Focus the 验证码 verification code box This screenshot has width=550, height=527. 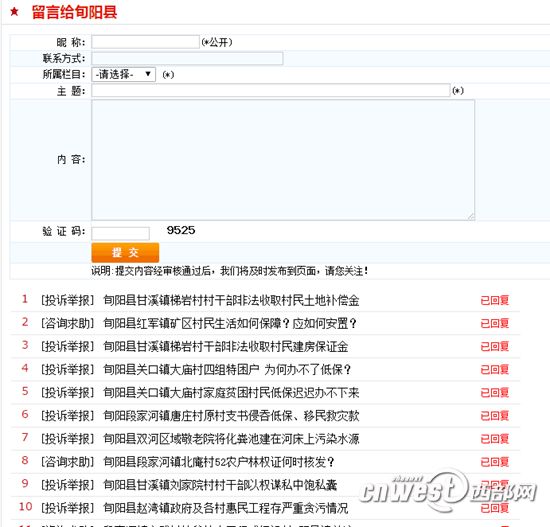point(120,233)
